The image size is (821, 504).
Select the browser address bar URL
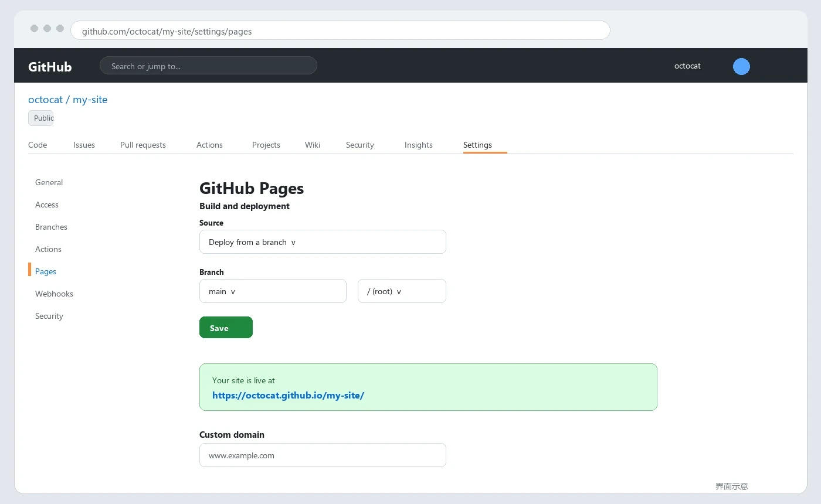click(340, 30)
